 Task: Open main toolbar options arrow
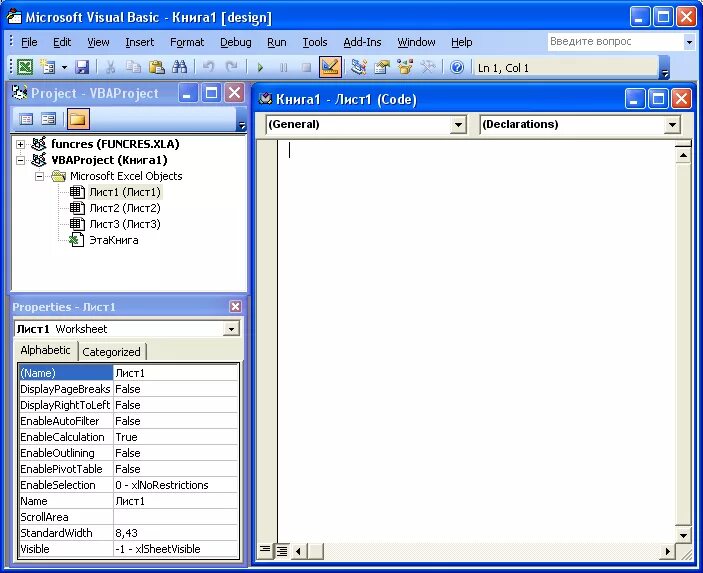pyautogui.click(x=665, y=68)
